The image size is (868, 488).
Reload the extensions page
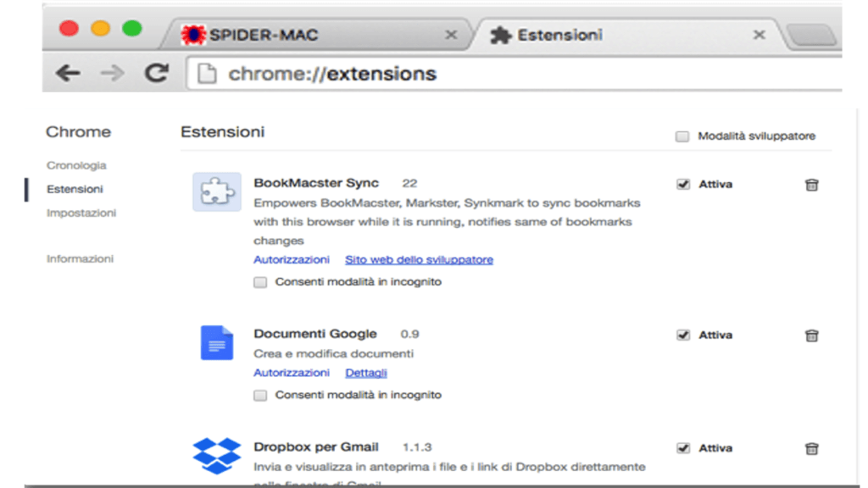click(157, 73)
